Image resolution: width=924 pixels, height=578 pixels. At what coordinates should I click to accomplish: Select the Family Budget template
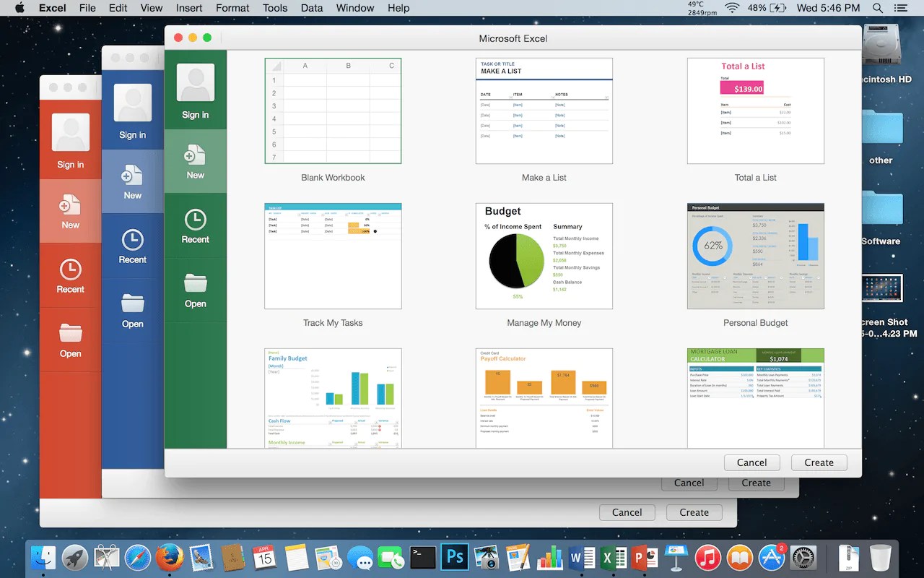(333, 398)
